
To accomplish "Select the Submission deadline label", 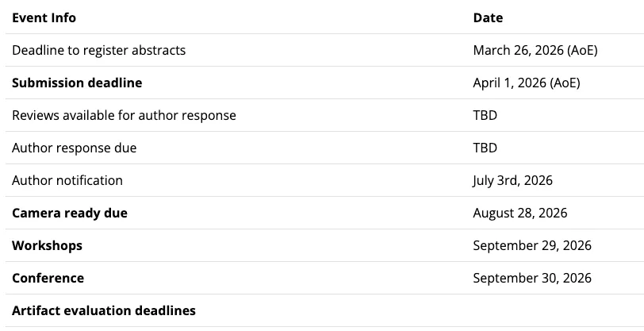I will click(77, 83).
